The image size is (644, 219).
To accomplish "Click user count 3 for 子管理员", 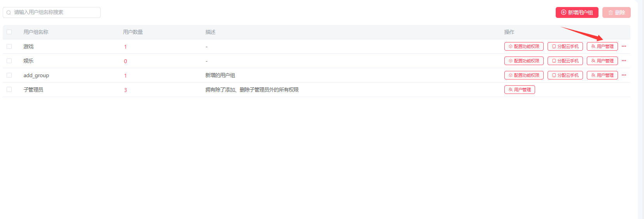I will 125,90.
